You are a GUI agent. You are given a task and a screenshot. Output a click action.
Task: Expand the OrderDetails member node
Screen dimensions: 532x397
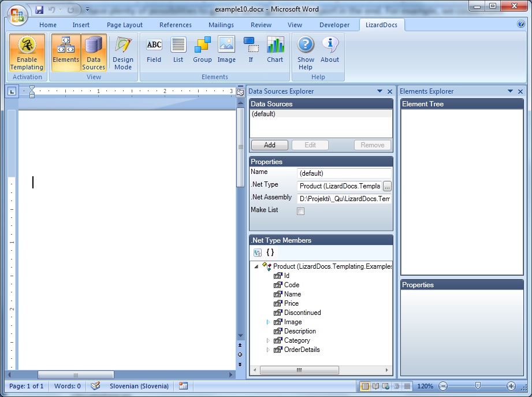pyautogui.click(x=268, y=350)
